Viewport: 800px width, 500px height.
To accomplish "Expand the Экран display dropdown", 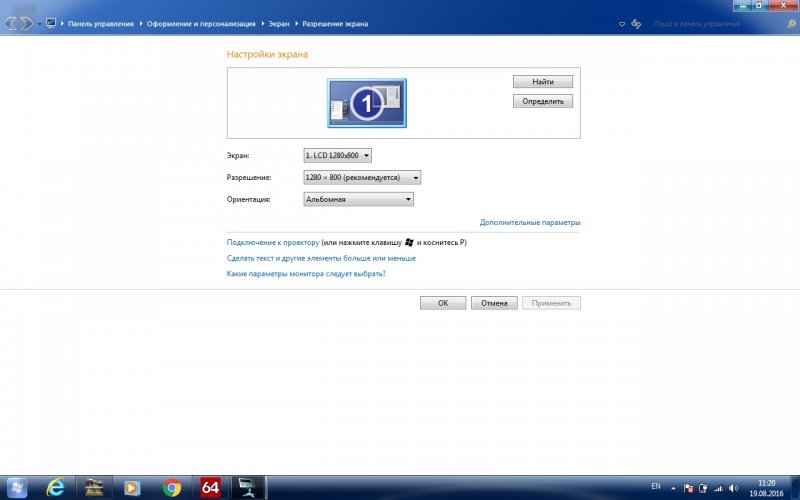I will (x=338, y=155).
